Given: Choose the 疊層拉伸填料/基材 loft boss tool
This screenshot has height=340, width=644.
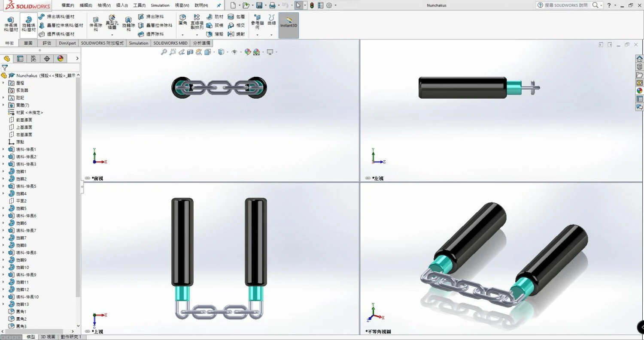Looking at the screenshot, I should point(61,25).
